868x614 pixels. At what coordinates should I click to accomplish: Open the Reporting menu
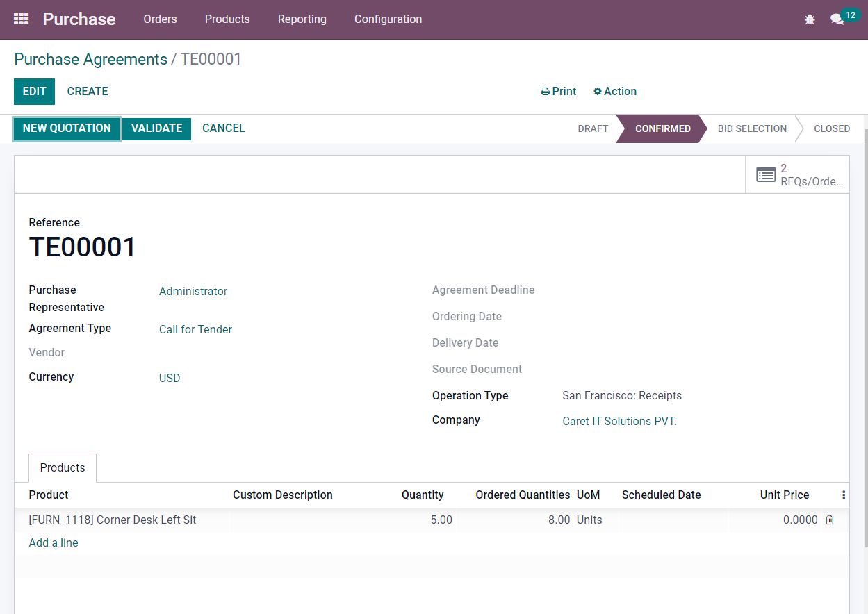(302, 19)
